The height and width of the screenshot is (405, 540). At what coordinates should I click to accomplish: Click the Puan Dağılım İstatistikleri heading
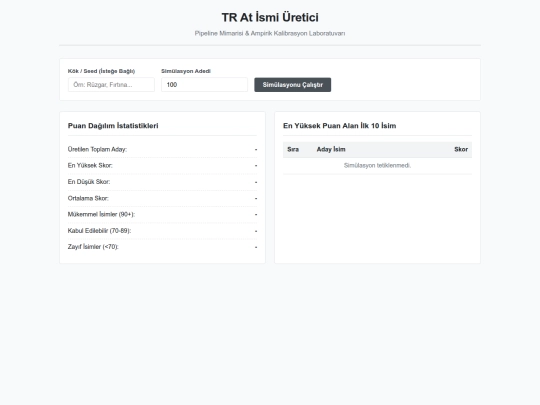coord(113,126)
